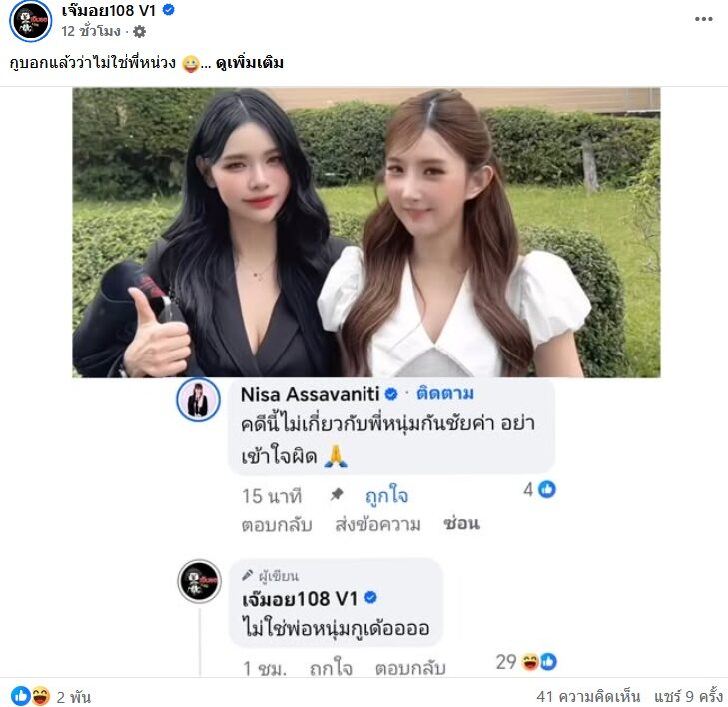Open the three-dot post options menu
728x707 pixels.
[703, 19]
